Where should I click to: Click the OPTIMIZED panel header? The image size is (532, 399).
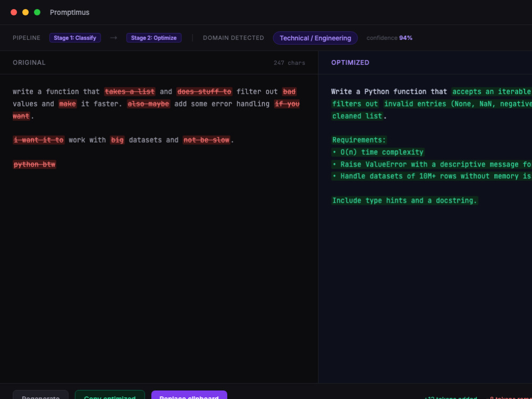(350, 62)
